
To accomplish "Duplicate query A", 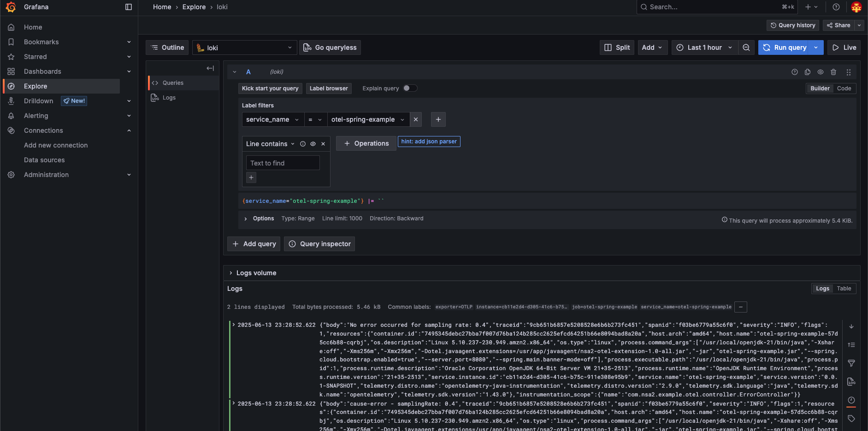I will point(808,72).
